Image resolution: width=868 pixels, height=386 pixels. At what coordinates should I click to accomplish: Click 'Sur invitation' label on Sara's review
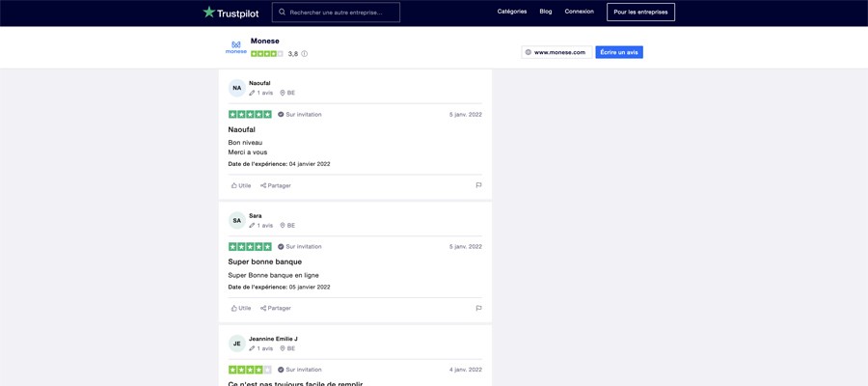coord(304,246)
